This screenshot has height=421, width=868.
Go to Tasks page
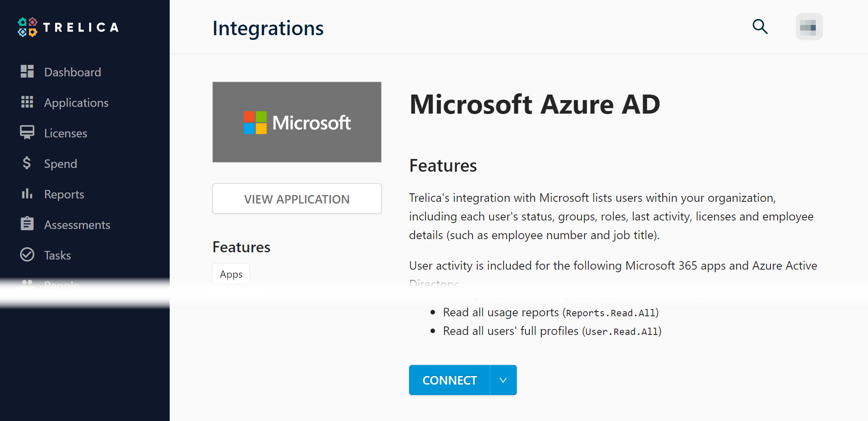58,255
